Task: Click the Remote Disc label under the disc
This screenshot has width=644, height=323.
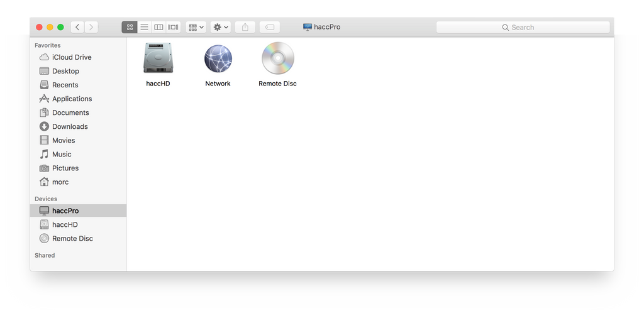Action: [277, 84]
